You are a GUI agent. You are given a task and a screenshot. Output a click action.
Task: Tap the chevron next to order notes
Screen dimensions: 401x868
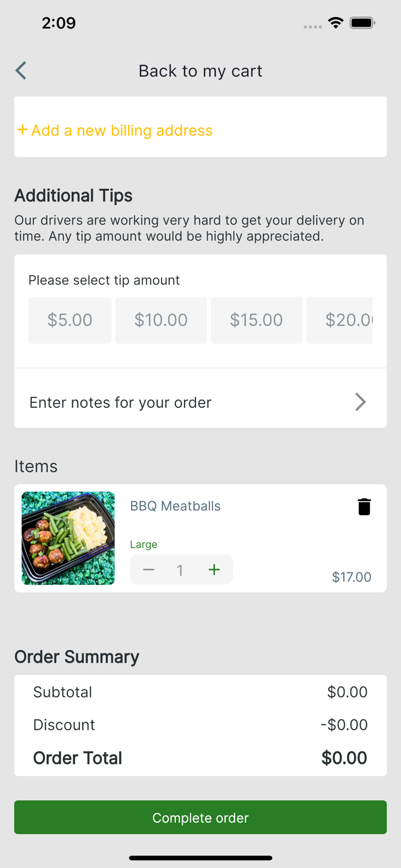pyautogui.click(x=360, y=402)
